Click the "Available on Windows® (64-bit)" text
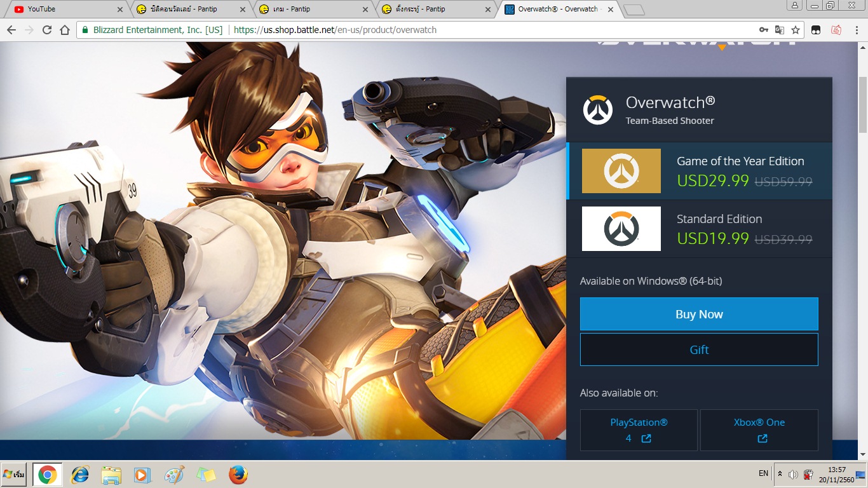The height and width of the screenshot is (488, 868). coord(651,281)
